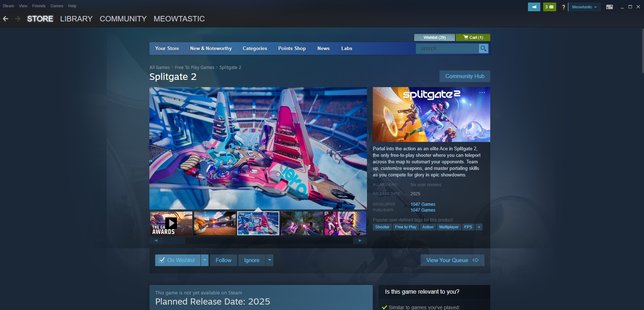The image size is (644, 310).
Task: Click the forward navigation arrow
Action: [x=17, y=19]
